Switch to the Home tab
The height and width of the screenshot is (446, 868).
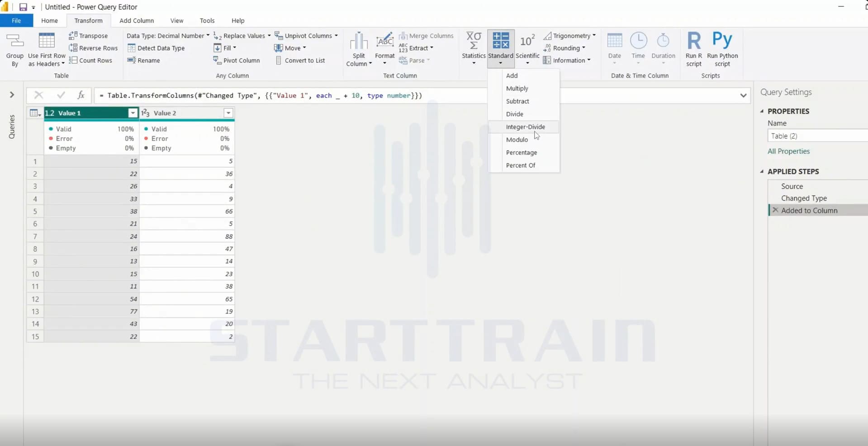(49, 21)
